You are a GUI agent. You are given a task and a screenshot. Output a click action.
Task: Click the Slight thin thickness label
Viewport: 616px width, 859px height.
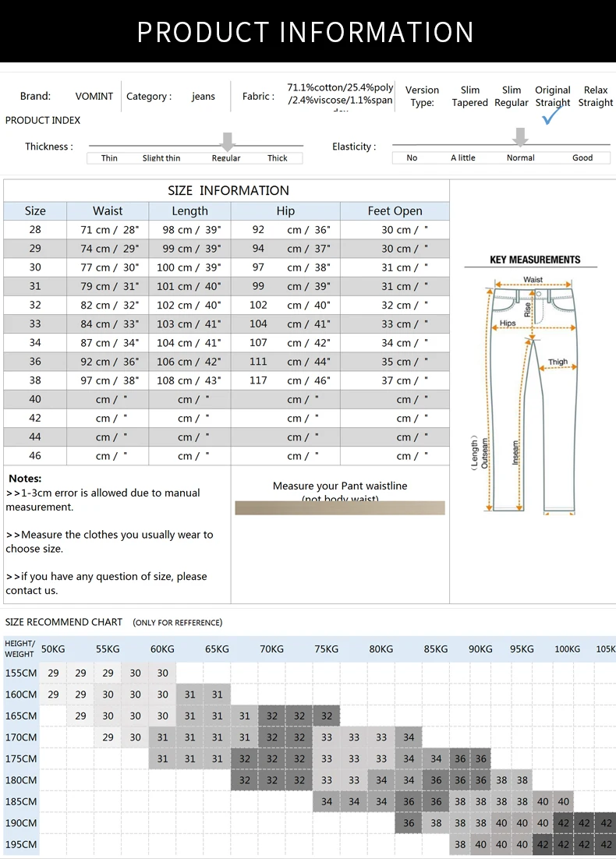coord(161,157)
